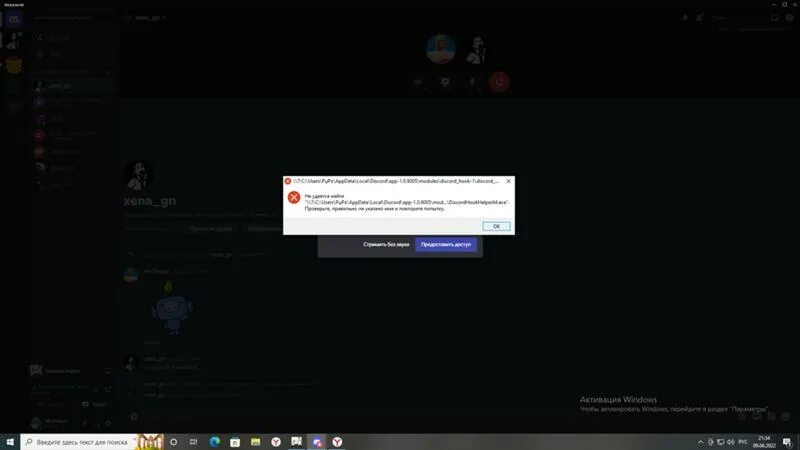Hang up the call with the red button

pyautogui.click(x=499, y=82)
